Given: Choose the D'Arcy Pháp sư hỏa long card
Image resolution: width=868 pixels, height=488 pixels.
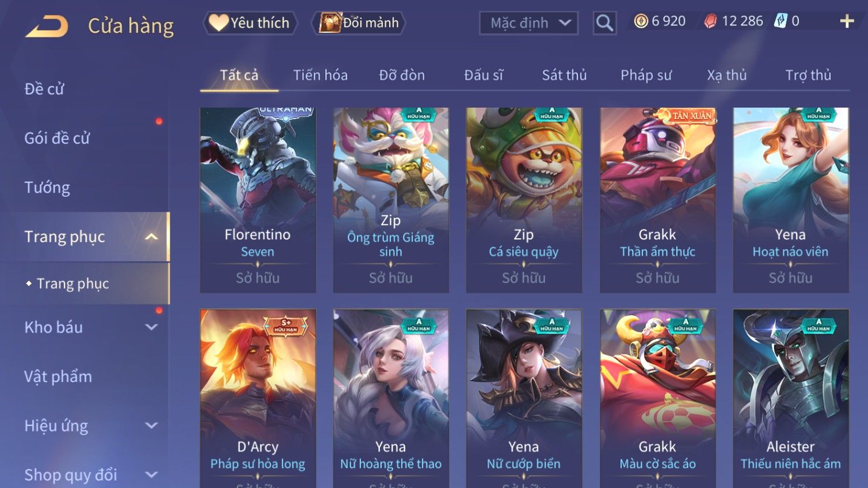Looking at the screenshot, I should (x=258, y=398).
